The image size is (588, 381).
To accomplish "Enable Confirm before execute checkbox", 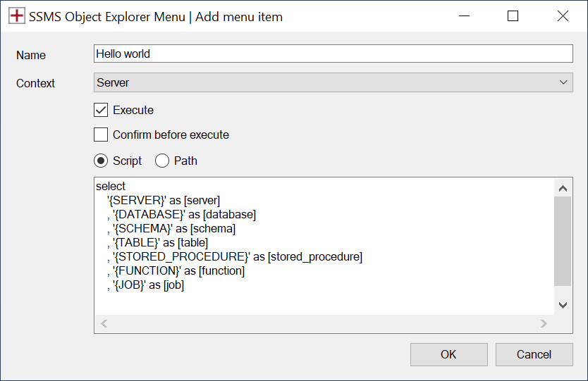I will pyautogui.click(x=101, y=135).
